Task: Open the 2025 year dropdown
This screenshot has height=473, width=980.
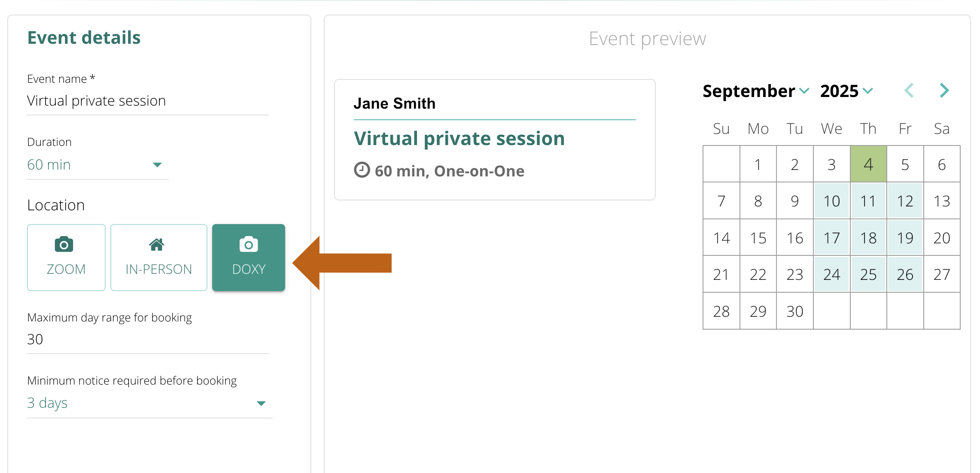Action: click(x=846, y=91)
